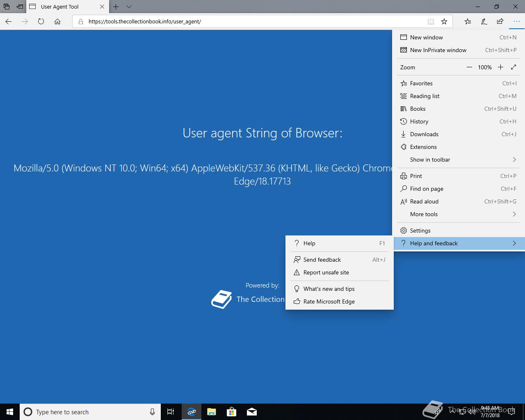This screenshot has height=420, width=525.
Task: Click Report unsafe site
Action: [x=340, y=272]
